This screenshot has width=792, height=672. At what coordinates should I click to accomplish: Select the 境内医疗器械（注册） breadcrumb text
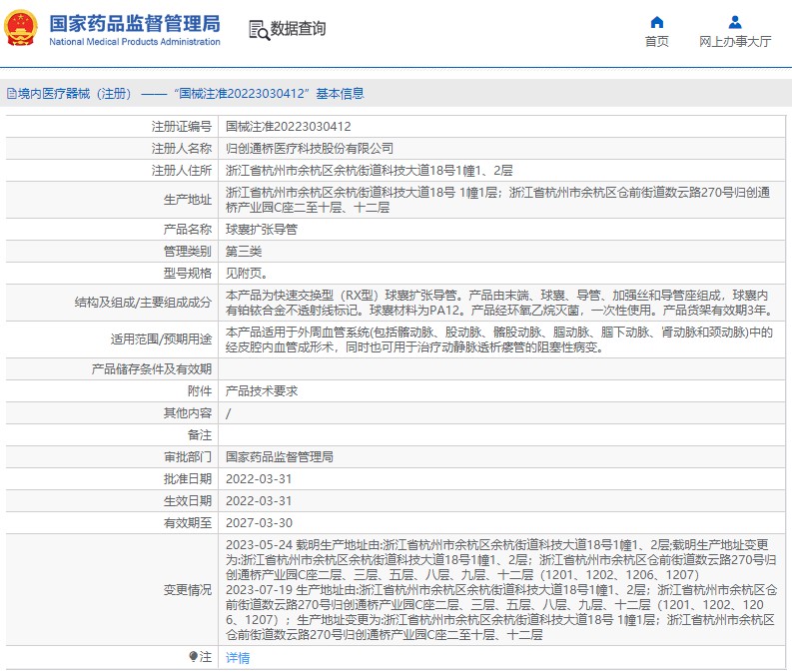click(x=75, y=94)
